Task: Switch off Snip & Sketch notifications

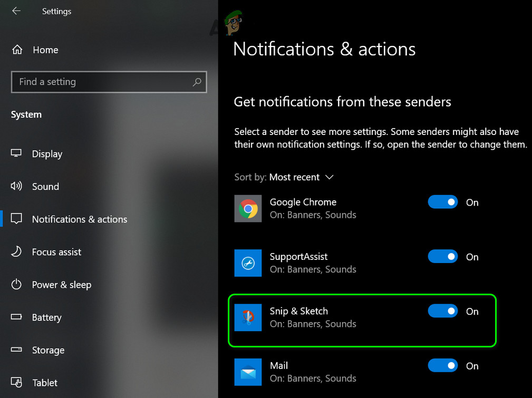Action: click(x=443, y=311)
